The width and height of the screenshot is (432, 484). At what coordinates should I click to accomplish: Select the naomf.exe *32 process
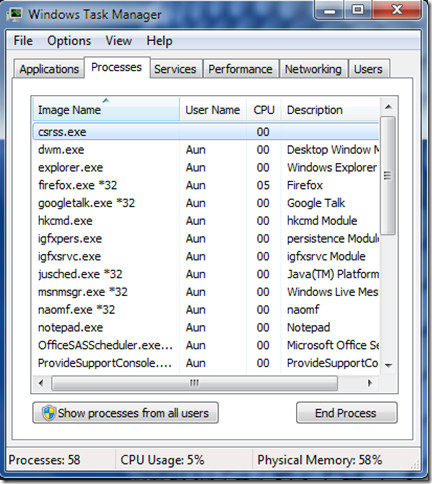[206, 310]
